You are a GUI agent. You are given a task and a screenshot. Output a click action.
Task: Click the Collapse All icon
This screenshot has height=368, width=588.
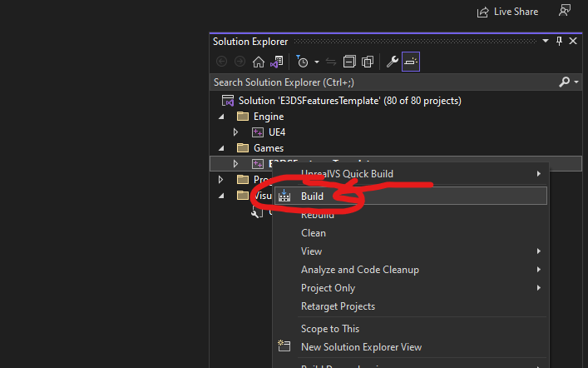(x=349, y=62)
